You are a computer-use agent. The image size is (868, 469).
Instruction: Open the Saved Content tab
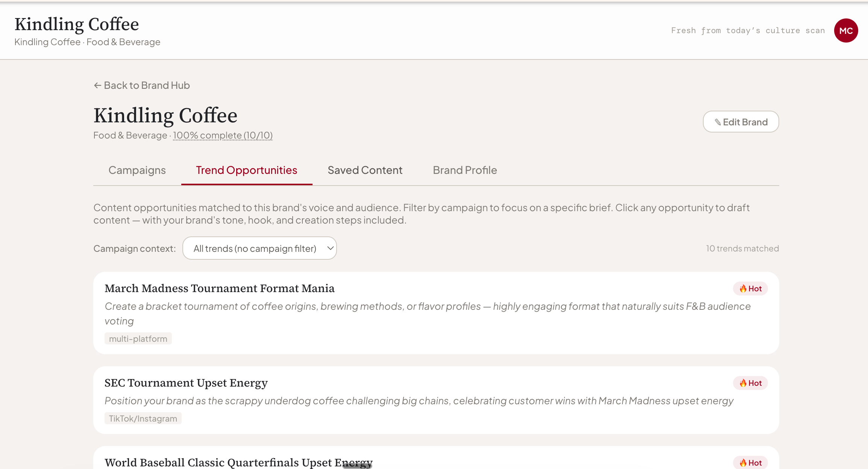point(365,170)
